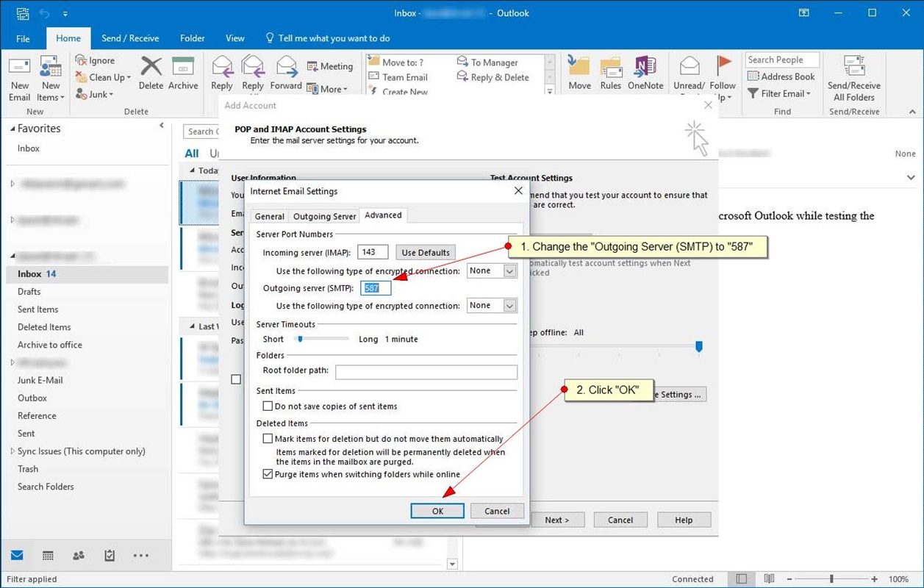Image resolution: width=924 pixels, height=588 pixels.
Task: Click the Root folder path field
Action: 426,372
